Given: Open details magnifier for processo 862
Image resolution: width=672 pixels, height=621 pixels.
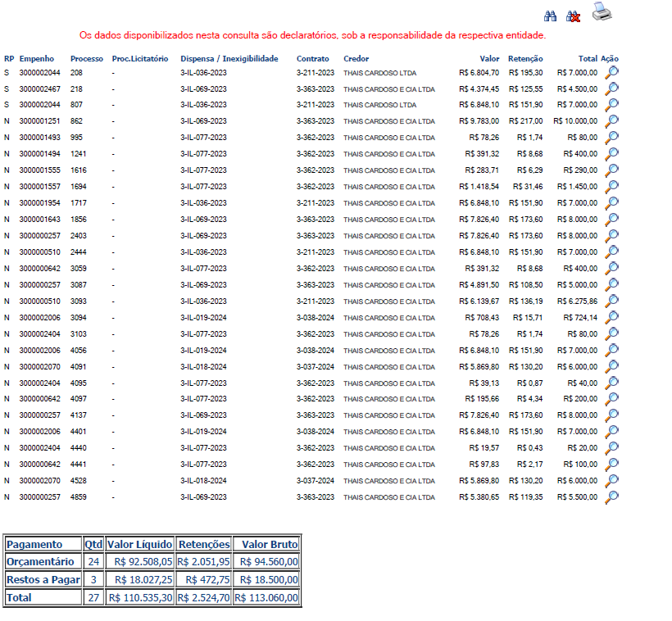Looking at the screenshot, I should point(611,121).
